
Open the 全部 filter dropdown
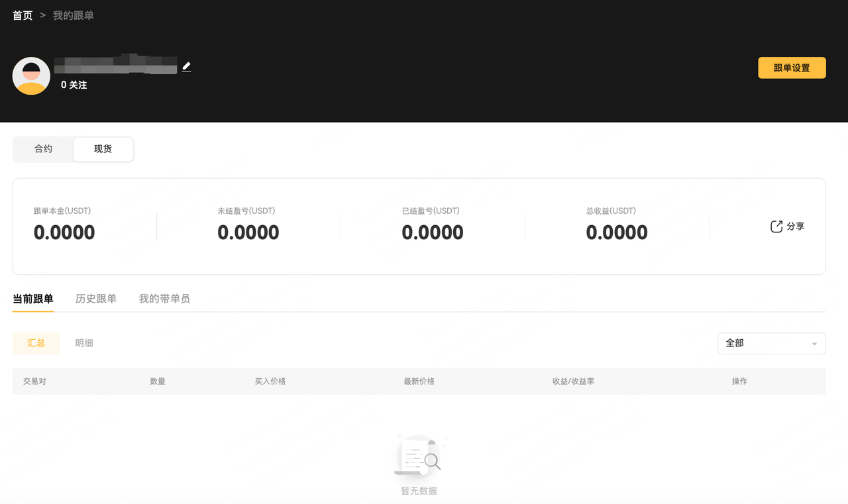point(771,343)
